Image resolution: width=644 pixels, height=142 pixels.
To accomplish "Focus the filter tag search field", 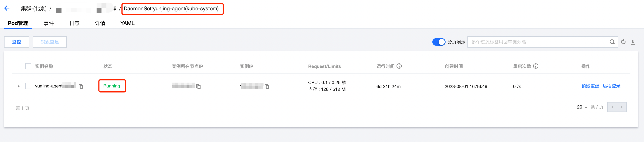I will coord(537,42).
